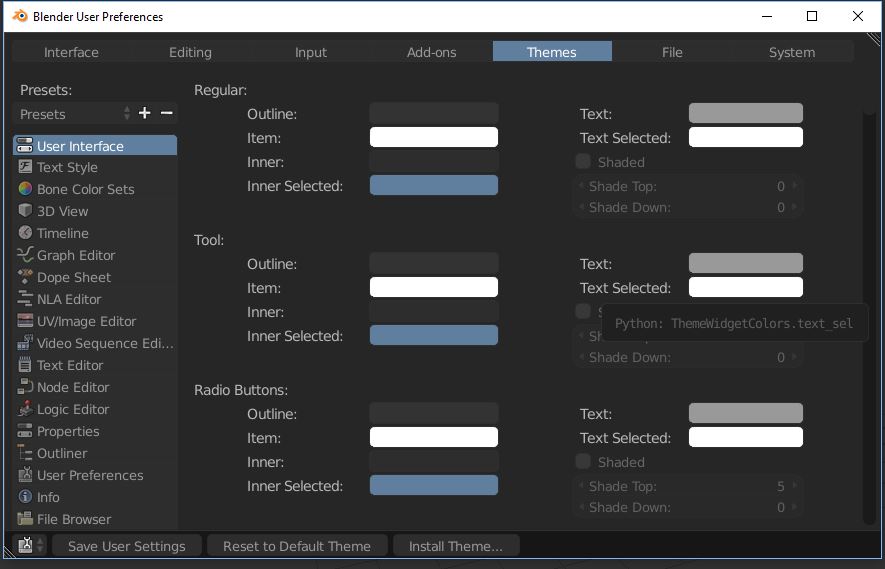Image resolution: width=885 pixels, height=569 pixels.
Task: Open the Presets dropdown menu
Action: click(73, 113)
